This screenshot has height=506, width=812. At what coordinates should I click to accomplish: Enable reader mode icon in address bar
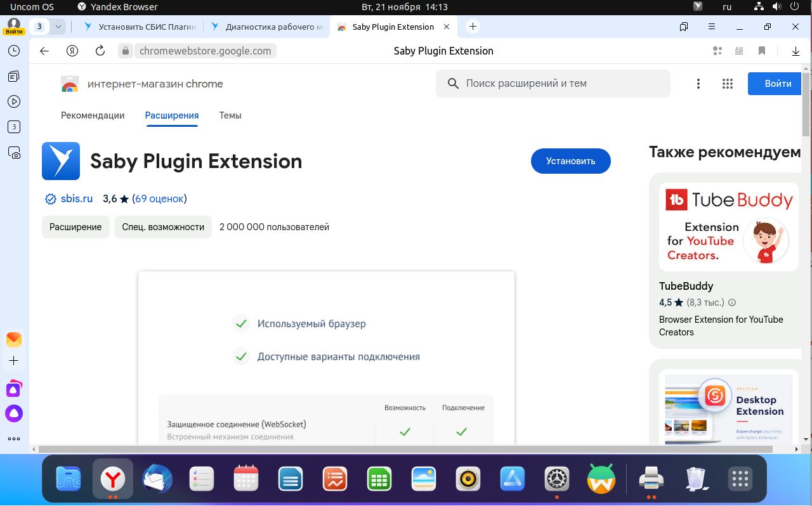(739, 51)
